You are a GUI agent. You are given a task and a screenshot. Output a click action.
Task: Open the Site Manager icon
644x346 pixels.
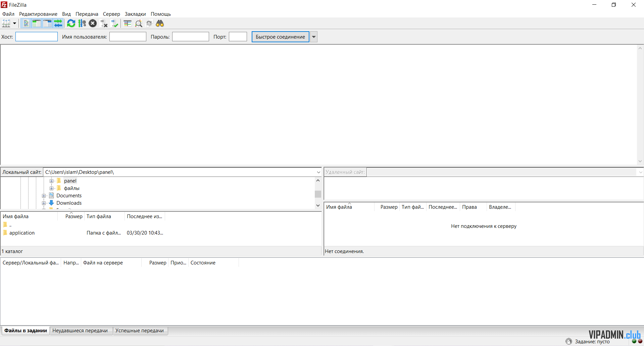pyautogui.click(x=6, y=23)
